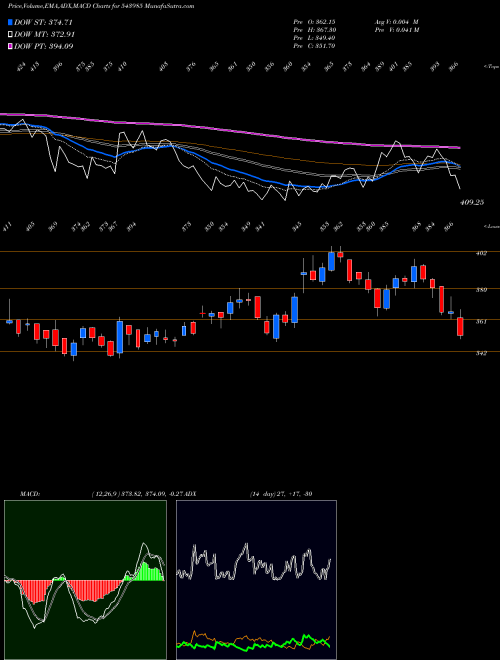Select the 'Pre C: 351.70' value
The width and height of the screenshot is (500, 660).
(x=314, y=46)
